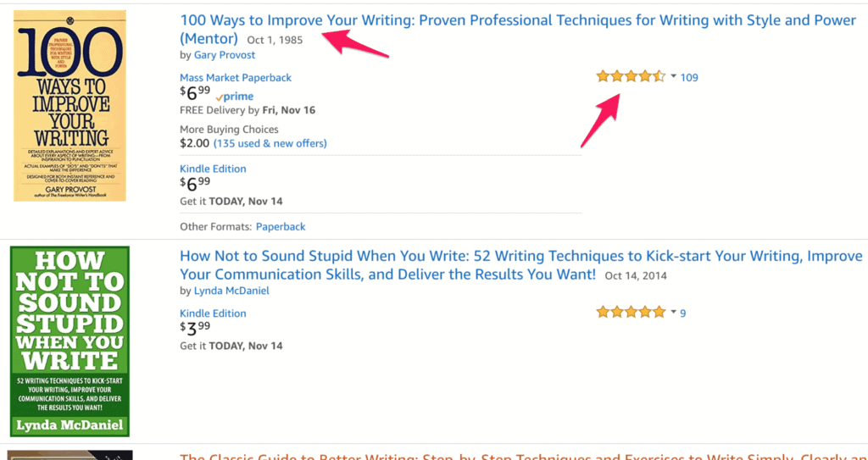Open the 9 customer reviews count
Image resolution: width=868 pixels, height=460 pixels.
(x=683, y=313)
